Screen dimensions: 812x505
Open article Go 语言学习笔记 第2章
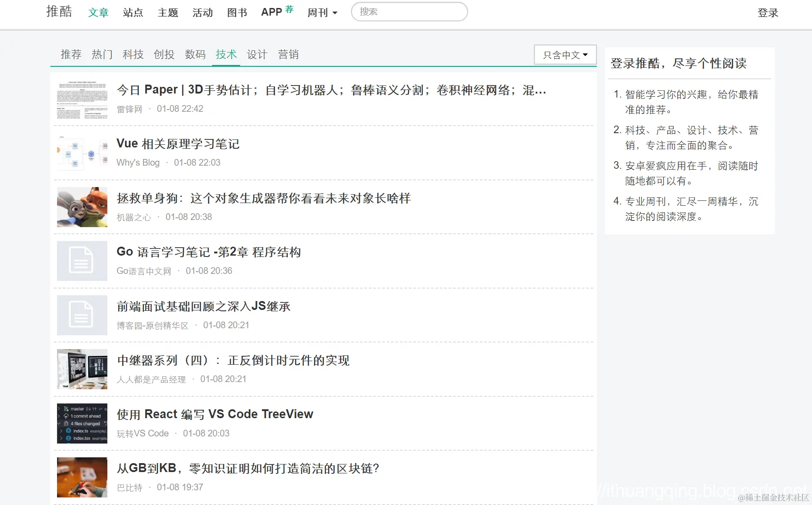pos(209,252)
